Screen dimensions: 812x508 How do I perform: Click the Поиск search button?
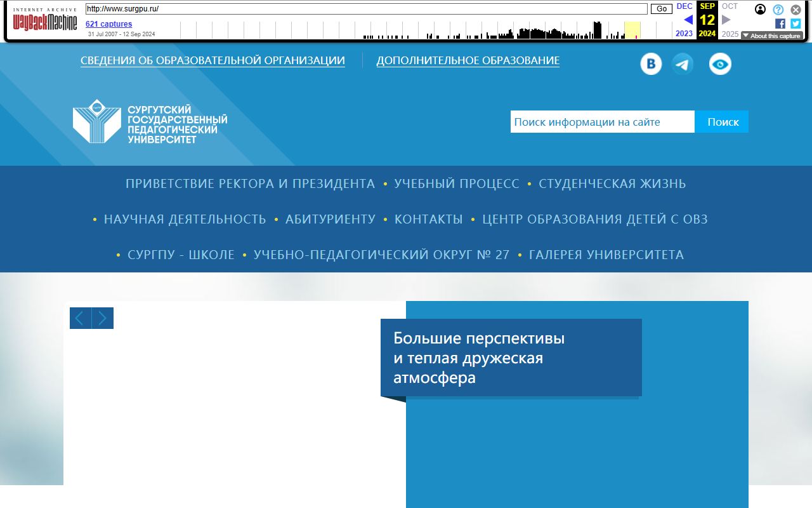722,122
